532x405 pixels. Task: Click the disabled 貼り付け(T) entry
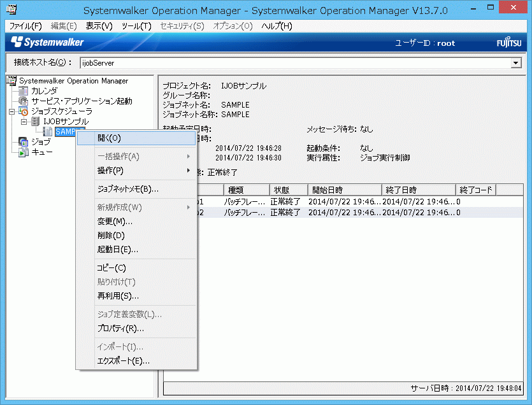click(136, 282)
